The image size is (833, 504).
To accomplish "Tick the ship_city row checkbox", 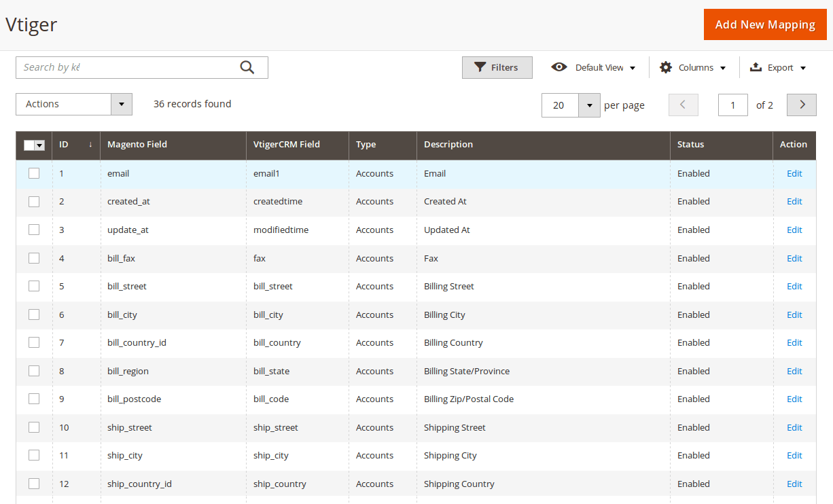I will point(34,455).
